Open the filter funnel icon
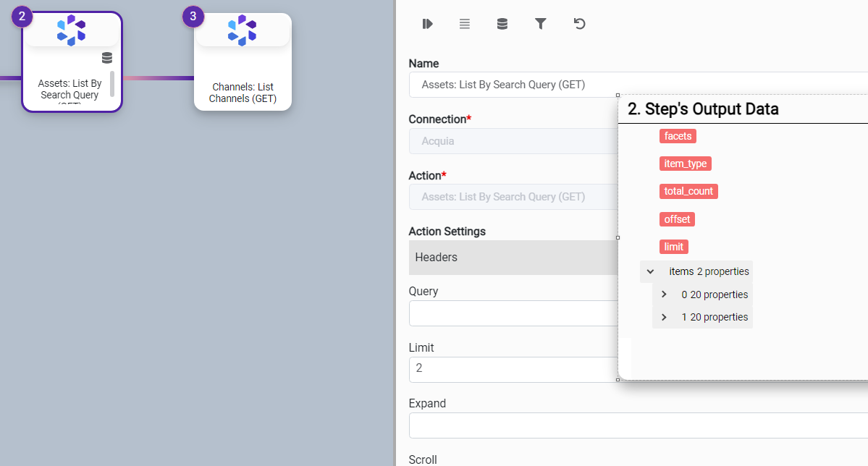868x466 pixels. coord(540,24)
